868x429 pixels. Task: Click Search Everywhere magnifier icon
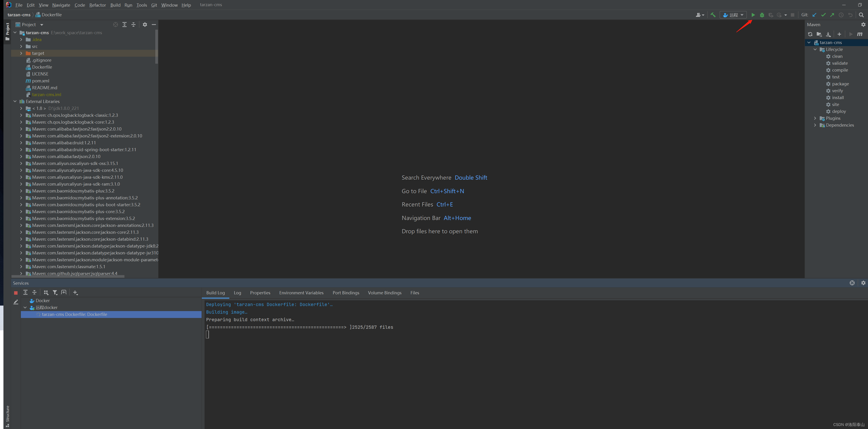click(x=861, y=15)
